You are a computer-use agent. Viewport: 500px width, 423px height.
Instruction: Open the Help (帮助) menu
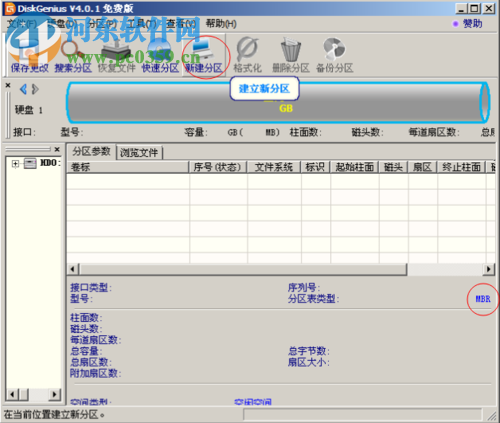tap(221, 24)
